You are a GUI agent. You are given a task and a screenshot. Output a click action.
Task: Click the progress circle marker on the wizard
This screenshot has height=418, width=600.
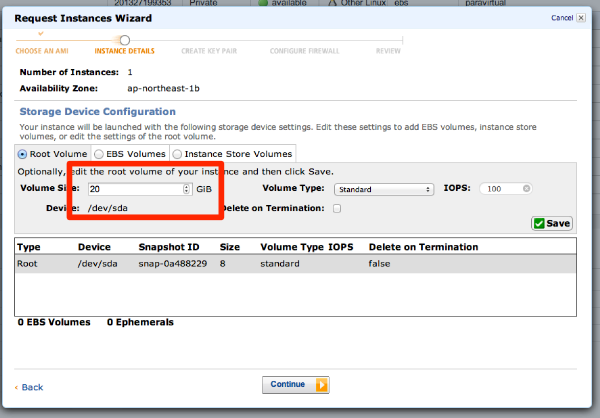pos(125,40)
